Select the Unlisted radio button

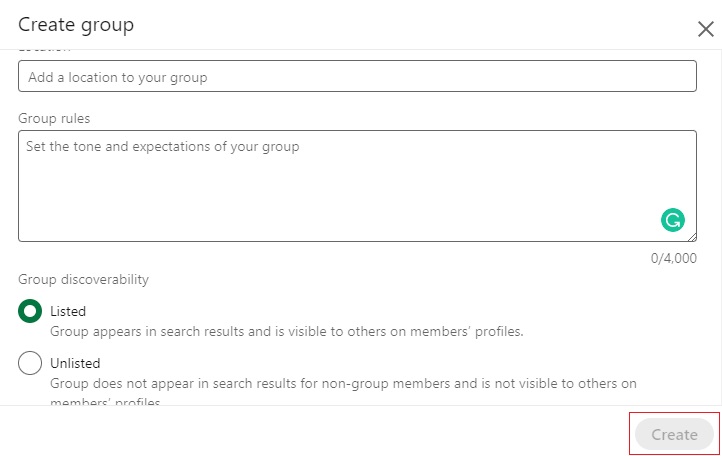(x=30, y=363)
